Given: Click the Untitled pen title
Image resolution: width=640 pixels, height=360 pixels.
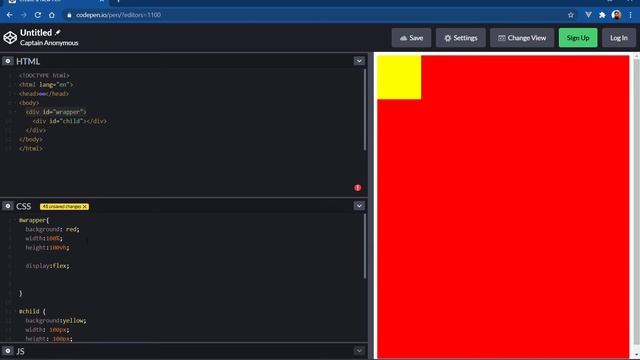Looking at the screenshot, I should (36, 33).
